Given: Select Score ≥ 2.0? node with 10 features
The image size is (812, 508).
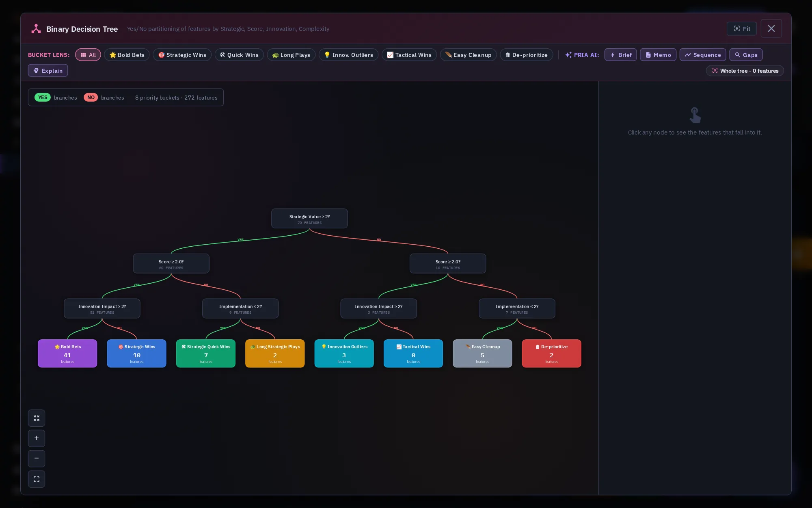Looking at the screenshot, I should 448,264.
